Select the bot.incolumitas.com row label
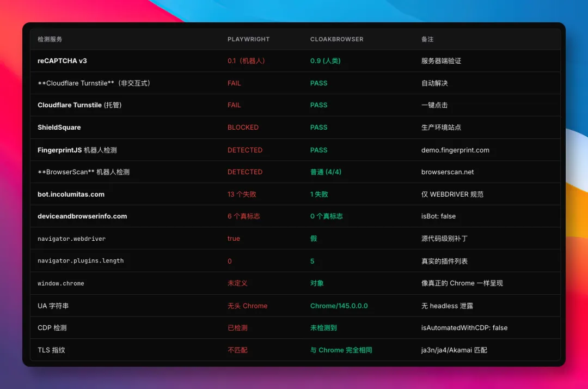 point(71,194)
